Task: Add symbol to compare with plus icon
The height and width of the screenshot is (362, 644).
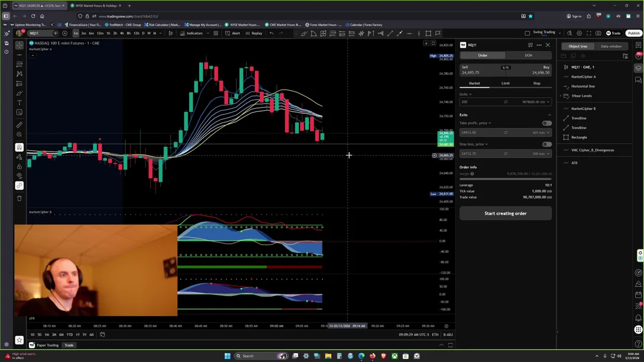Action: coord(64,33)
